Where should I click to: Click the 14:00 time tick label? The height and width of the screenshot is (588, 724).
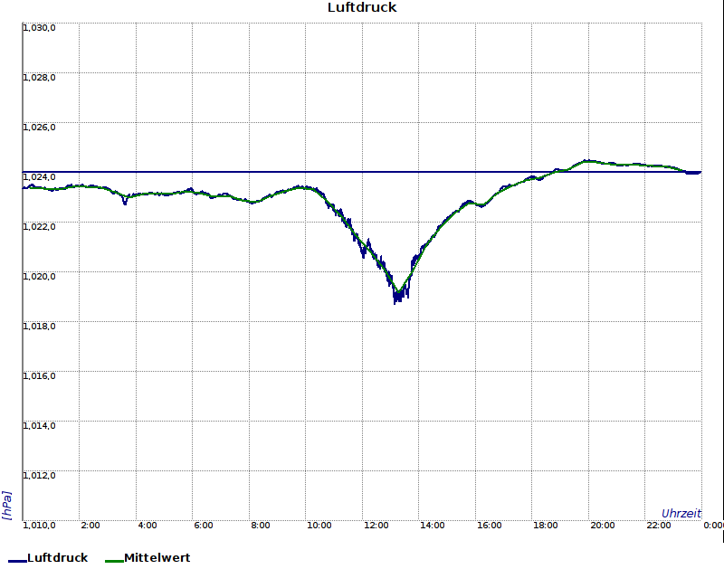[433, 526]
